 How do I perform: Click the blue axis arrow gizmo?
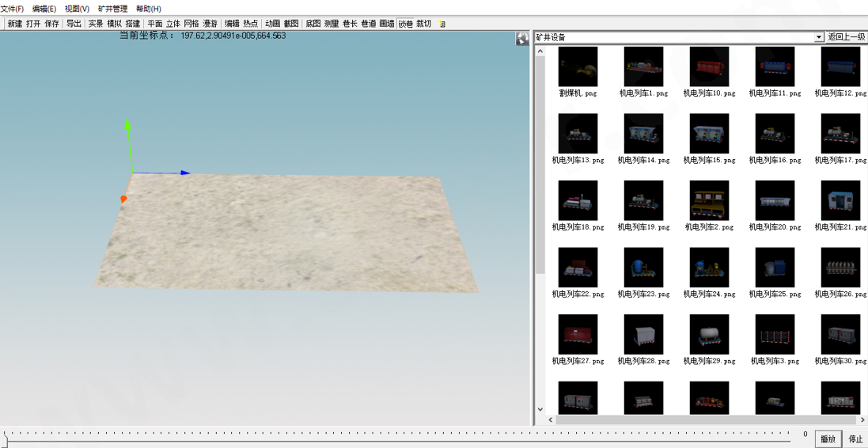tap(185, 173)
